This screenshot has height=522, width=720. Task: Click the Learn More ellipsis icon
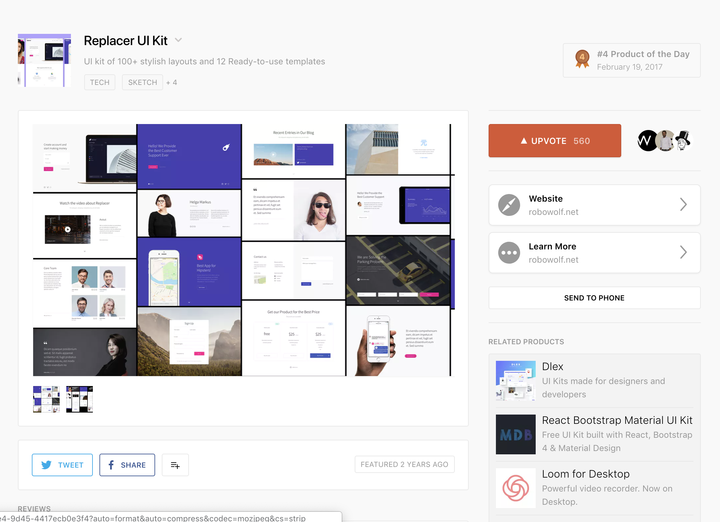coord(509,253)
